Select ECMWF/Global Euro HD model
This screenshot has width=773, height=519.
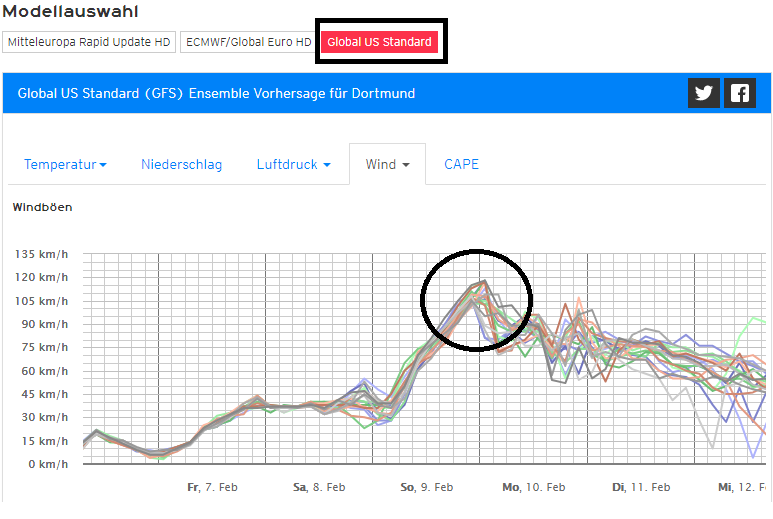click(x=248, y=42)
